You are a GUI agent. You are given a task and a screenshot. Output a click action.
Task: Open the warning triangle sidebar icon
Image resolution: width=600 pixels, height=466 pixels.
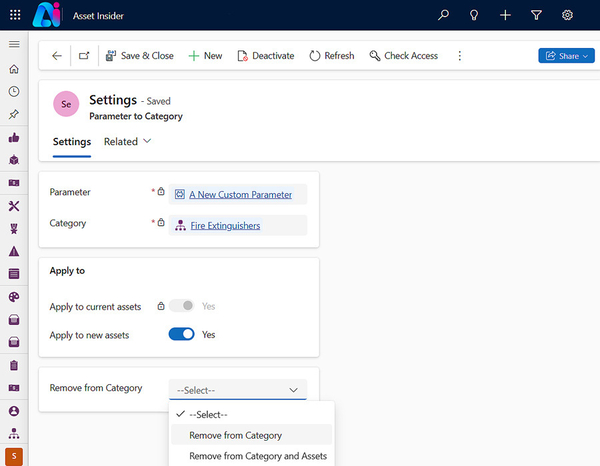tap(14, 251)
